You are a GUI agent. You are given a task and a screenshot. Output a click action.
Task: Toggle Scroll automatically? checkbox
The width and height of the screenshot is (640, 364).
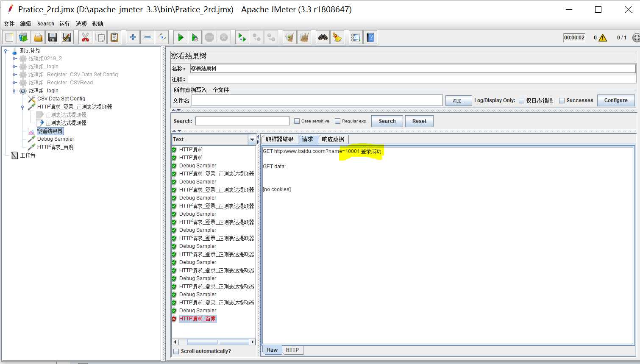click(x=176, y=351)
